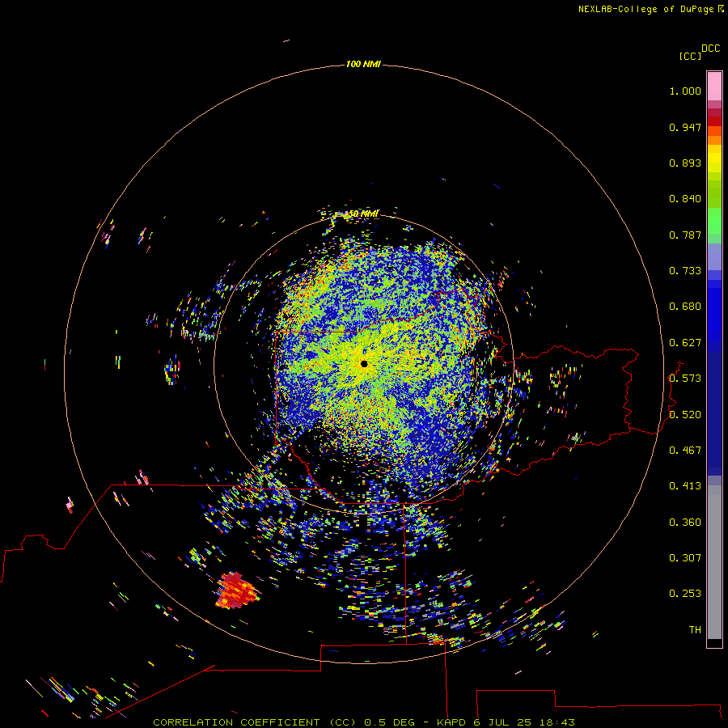This screenshot has height=728, width=728.
Task: Click the 0.840 legend value
Action: tap(685, 199)
